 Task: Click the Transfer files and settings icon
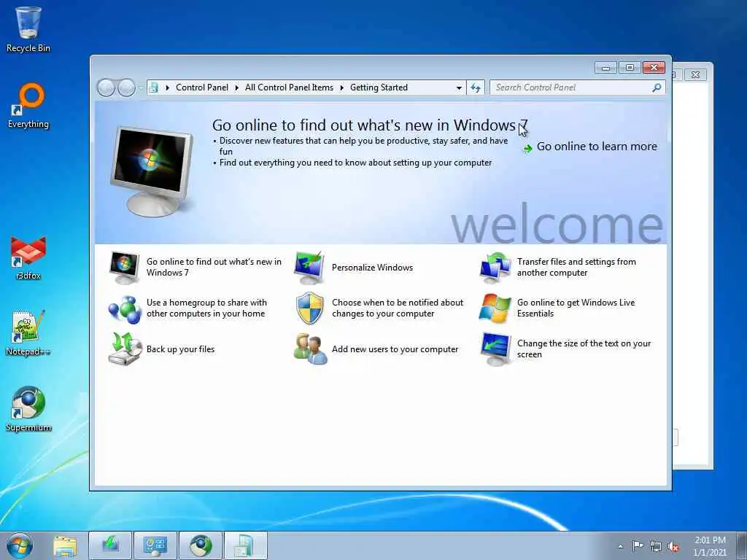pyautogui.click(x=495, y=267)
